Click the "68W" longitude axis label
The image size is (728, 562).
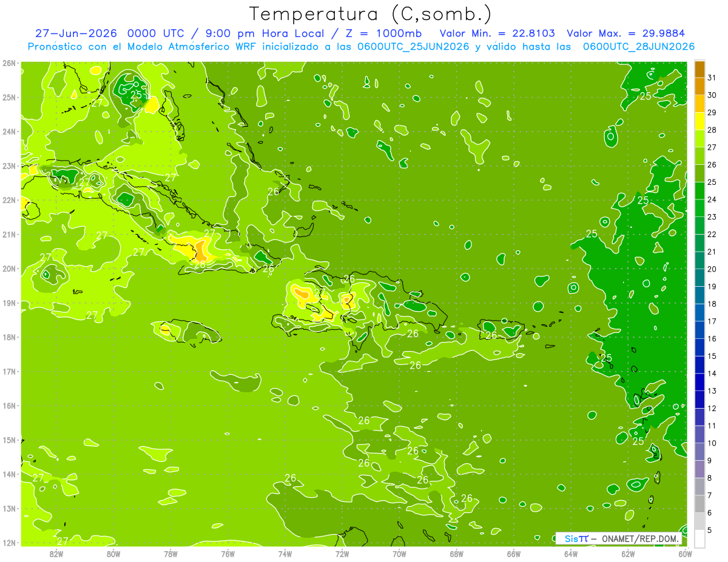point(457,554)
